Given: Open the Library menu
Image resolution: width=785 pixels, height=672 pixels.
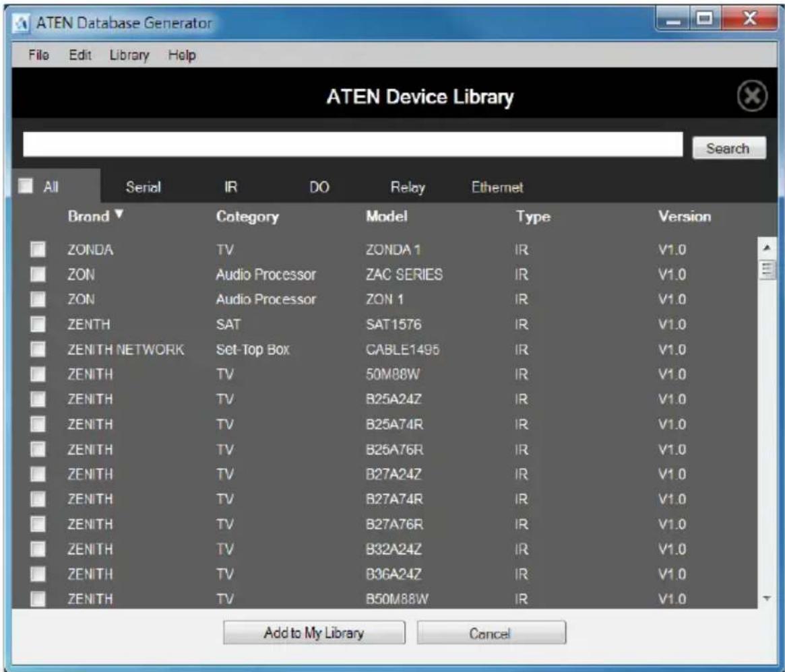Looking at the screenshot, I should (x=129, y=55).
